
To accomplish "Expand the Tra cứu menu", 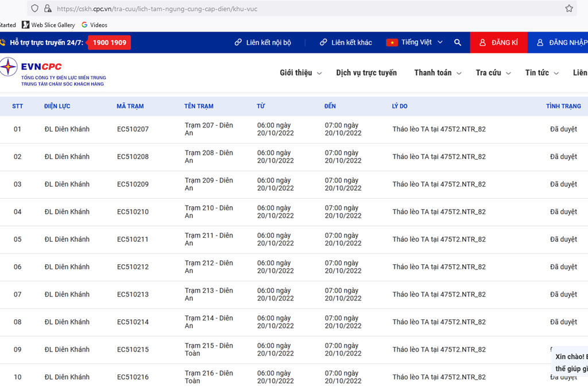I will [x=493, y=73].
